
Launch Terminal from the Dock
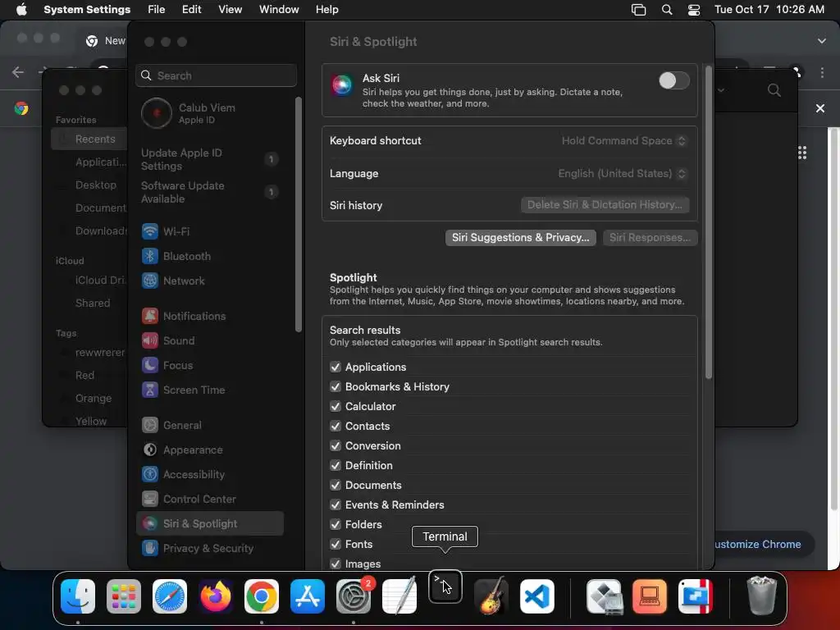tap(445, 587)
